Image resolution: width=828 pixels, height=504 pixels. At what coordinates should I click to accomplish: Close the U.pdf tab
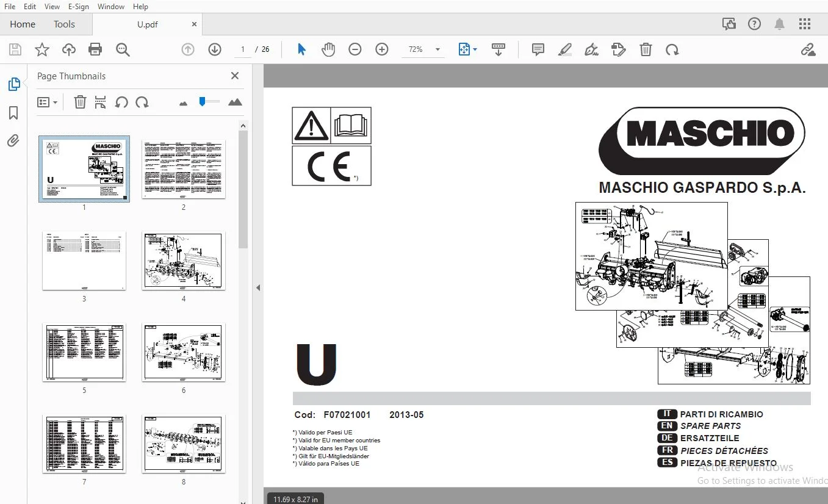point(195,24)
